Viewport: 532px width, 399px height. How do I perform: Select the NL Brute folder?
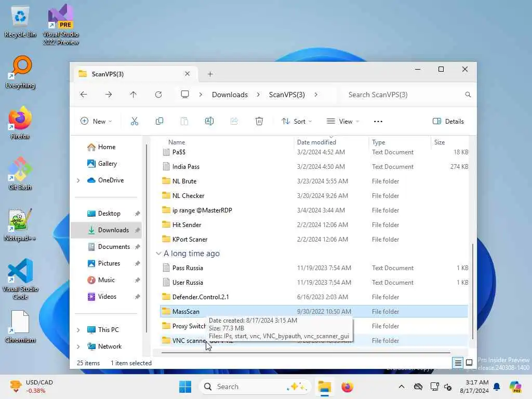click(313, 181)
